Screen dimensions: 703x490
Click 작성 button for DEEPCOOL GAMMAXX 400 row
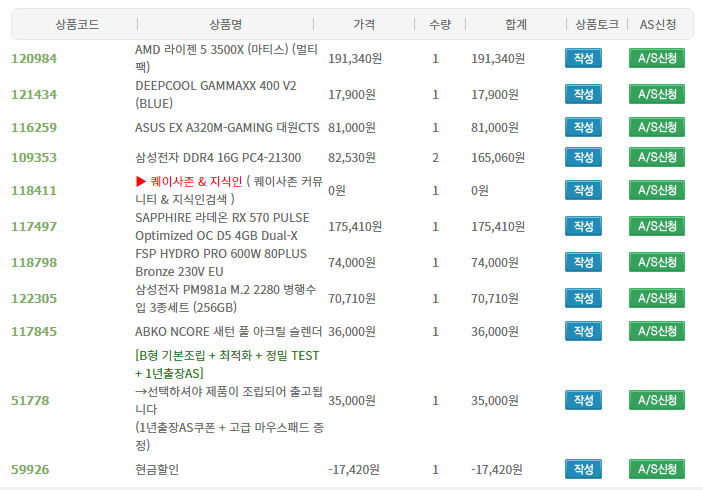point(583,94)
